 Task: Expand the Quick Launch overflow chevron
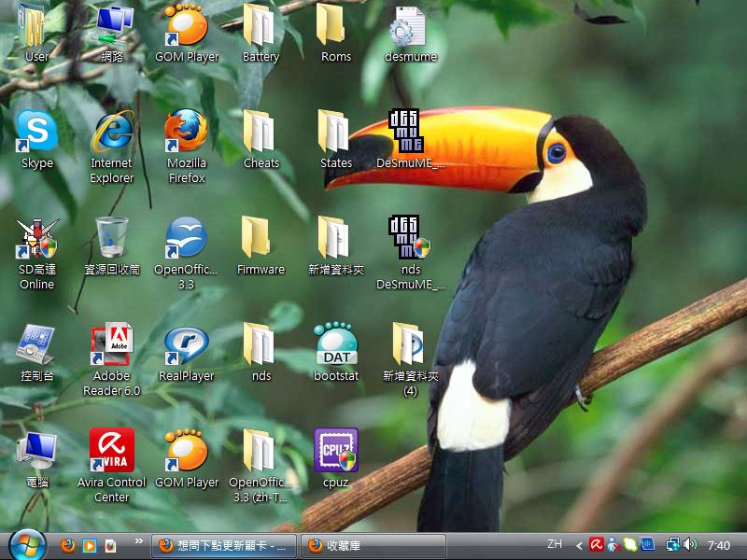pos(140,542)
